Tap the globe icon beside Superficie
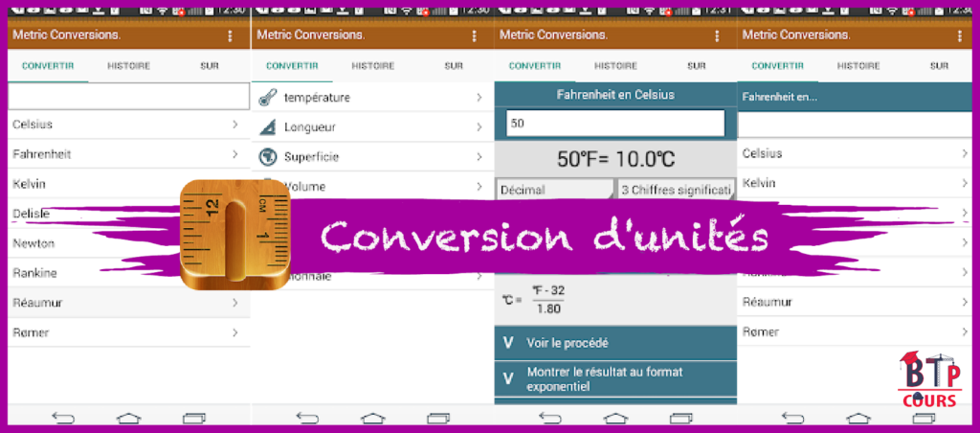The image size is (980, 433). pos(267,157)
